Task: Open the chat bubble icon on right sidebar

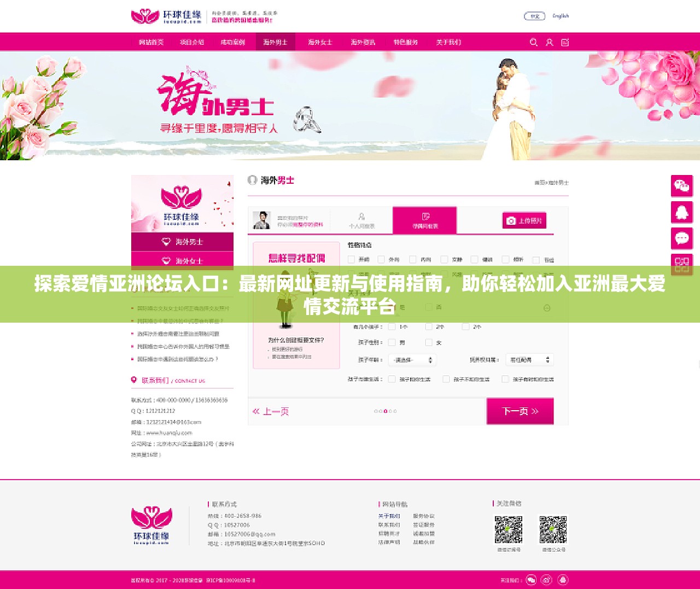Action: [682, 238]
